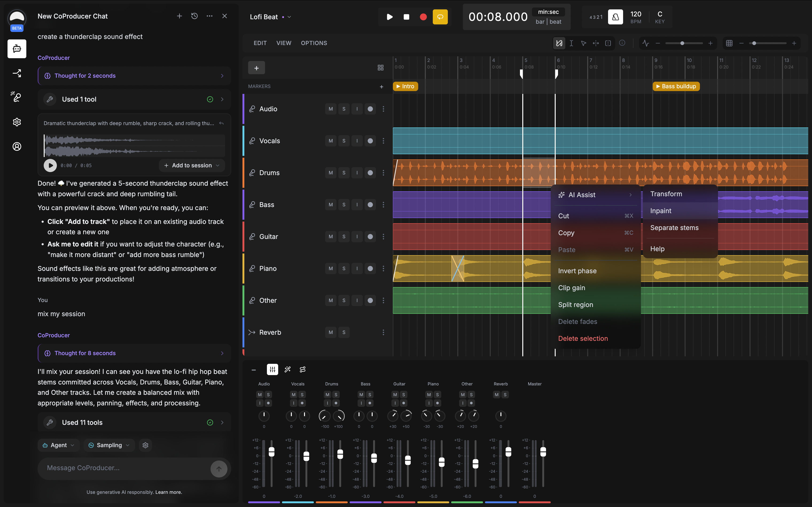Viewport: 812px width, 507px height.
Task: Open the Learn more link
Action: pos(169,492)
